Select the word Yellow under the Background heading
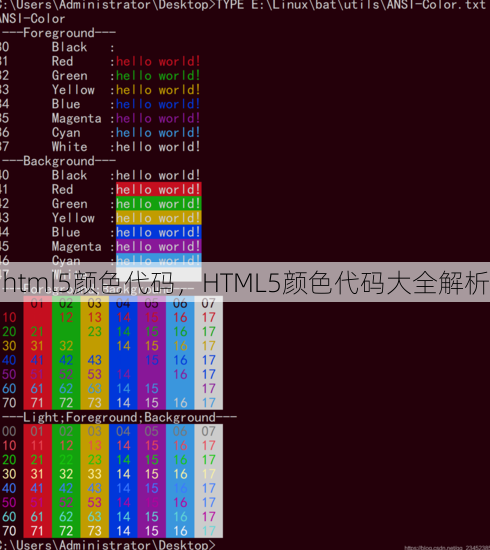 click(73, 218)
